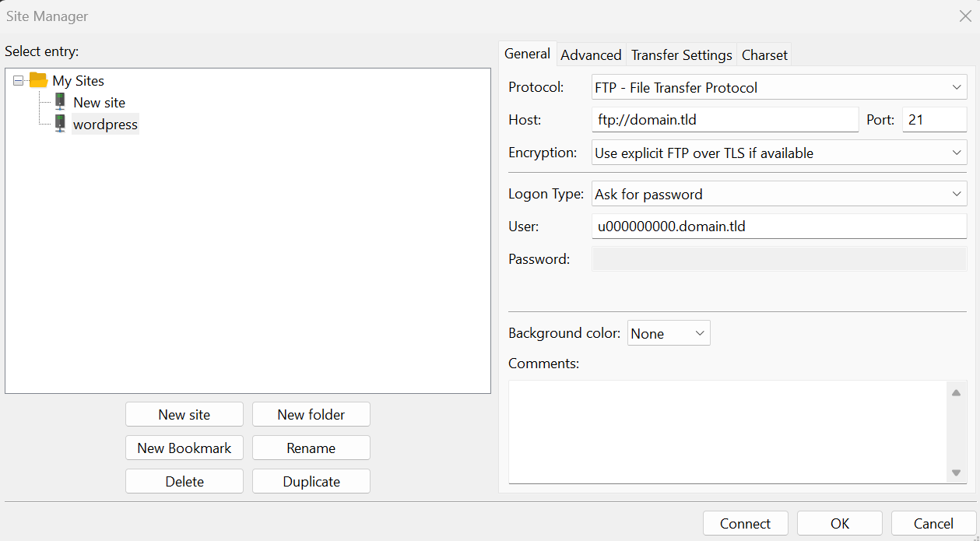Click the server icon beside wordpress entry

(60, 123)
